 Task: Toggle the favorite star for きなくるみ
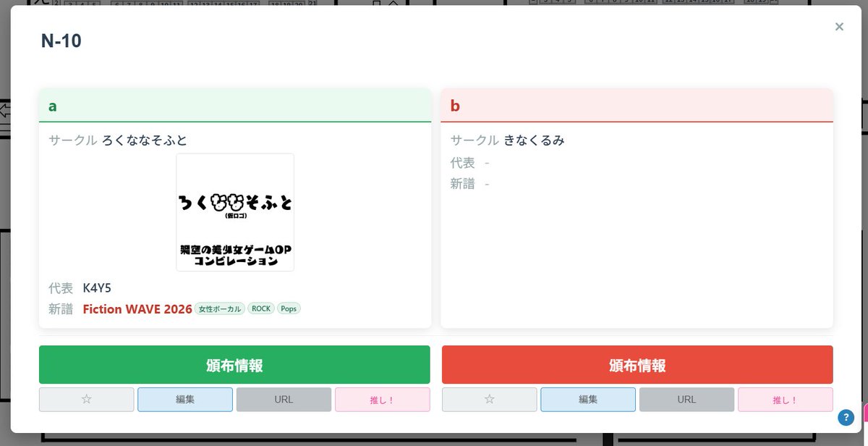(489, 399)
